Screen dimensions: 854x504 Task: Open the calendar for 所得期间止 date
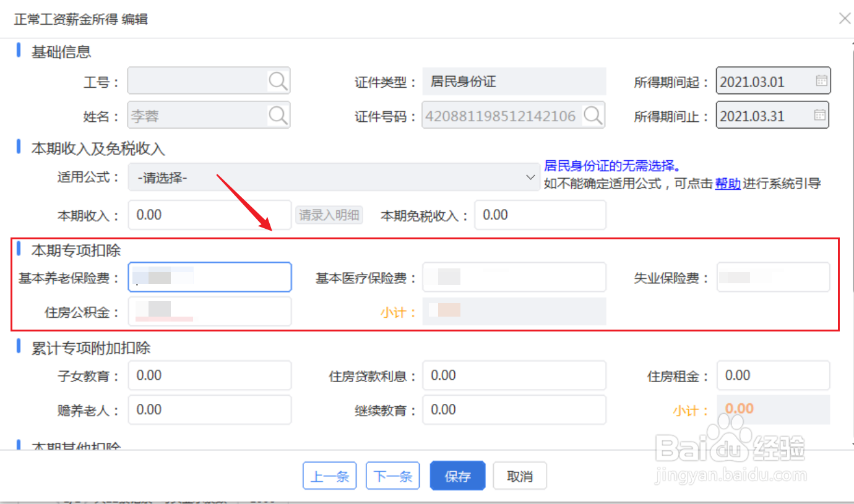[x=820, y=115]
